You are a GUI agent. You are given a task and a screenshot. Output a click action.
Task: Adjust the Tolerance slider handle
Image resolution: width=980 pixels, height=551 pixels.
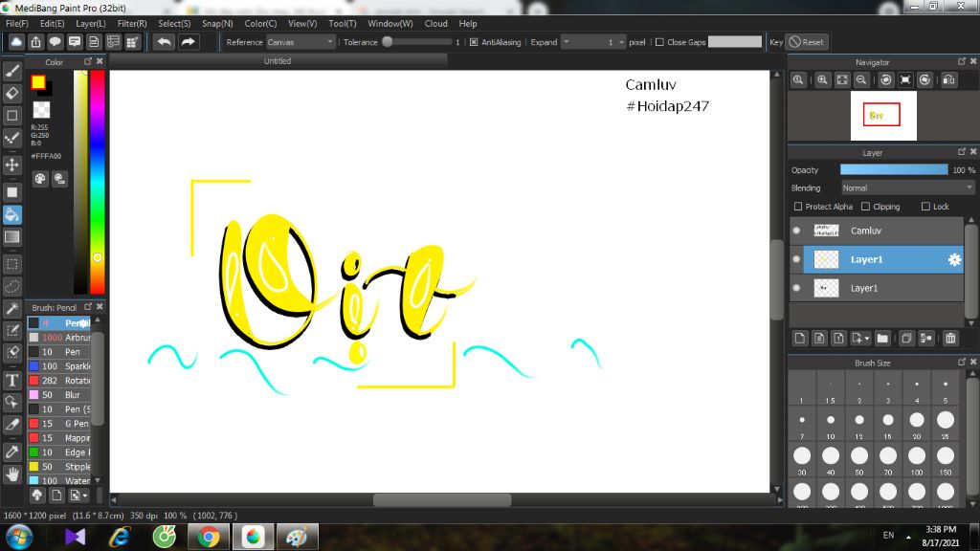[388, 42]
